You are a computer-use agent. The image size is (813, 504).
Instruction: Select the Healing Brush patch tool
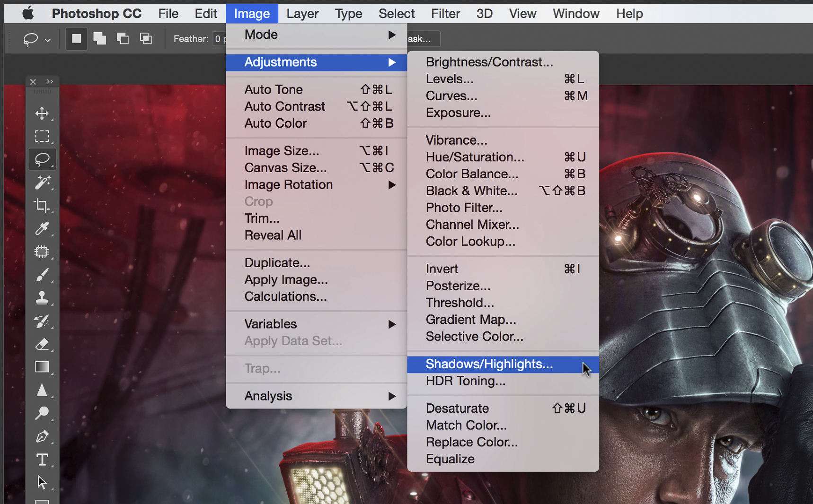(42, 252)
